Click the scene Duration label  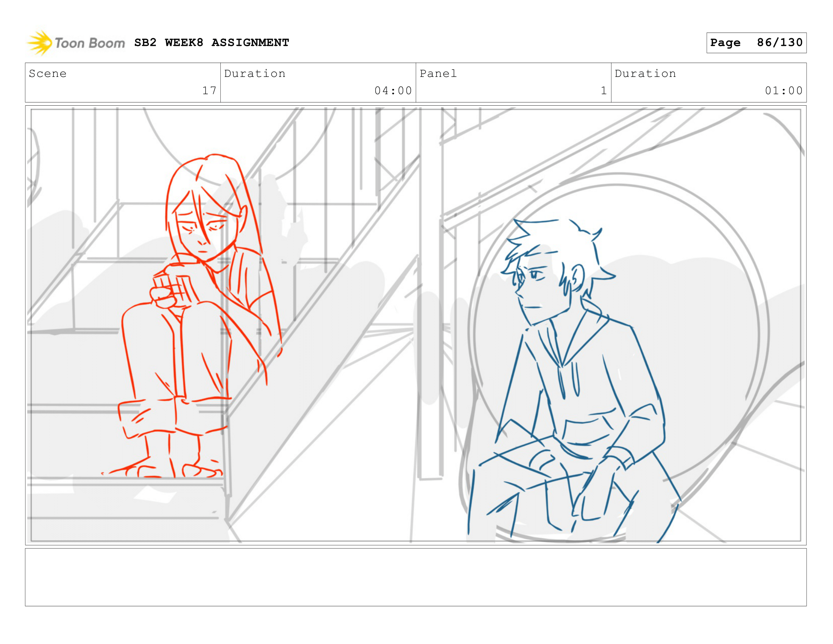pyautogui.click(x=255, y=73)
